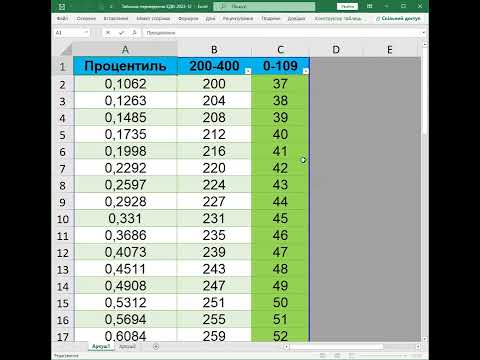480x360 pixels.
Task: Select column D header
Action: pyautogui.click(x=336, y=50)
